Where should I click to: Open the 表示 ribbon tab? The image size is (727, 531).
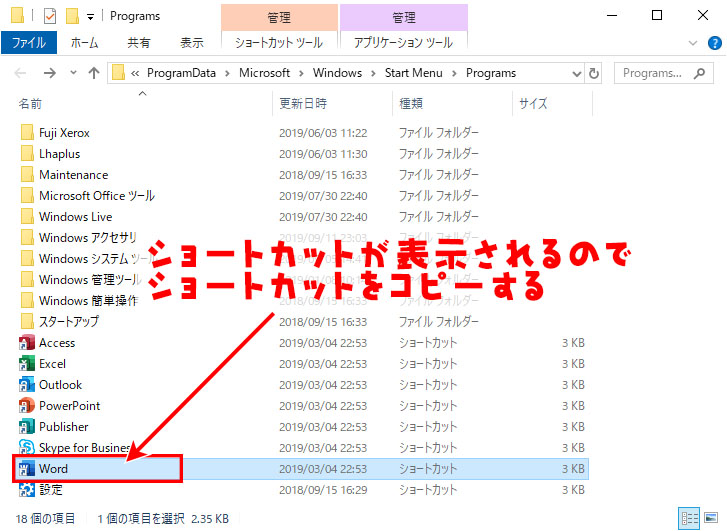coord(192,43)
